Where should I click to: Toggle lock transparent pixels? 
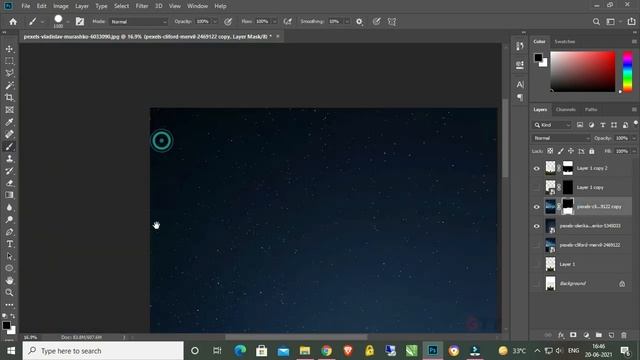click(550, 151)
